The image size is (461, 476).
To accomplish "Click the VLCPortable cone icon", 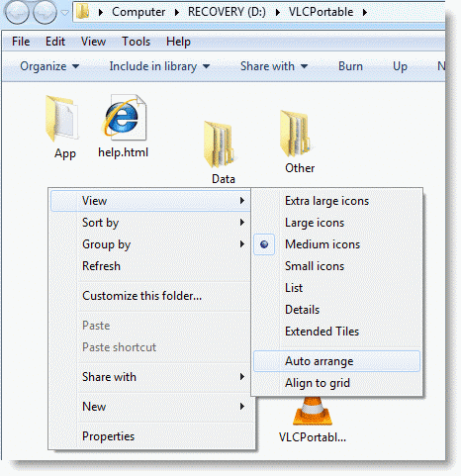I will [313, 412].
